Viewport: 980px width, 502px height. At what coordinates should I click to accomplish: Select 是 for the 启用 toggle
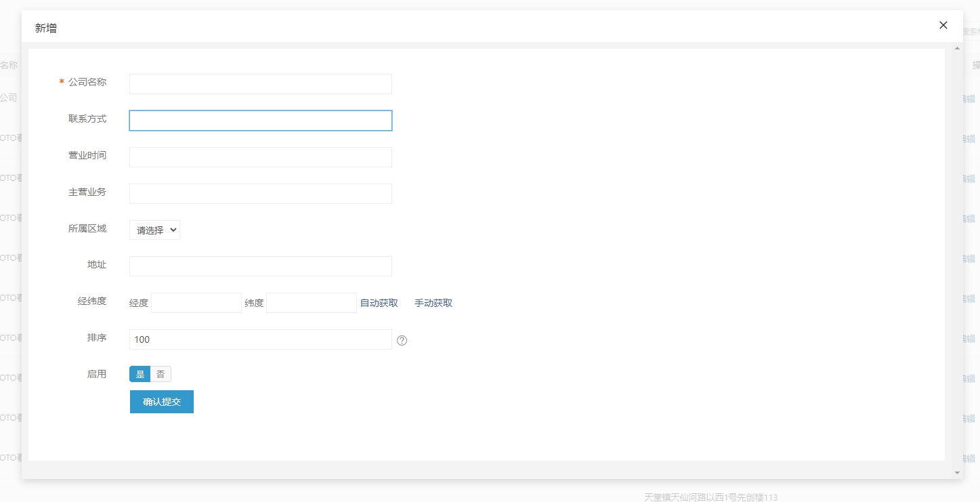point(140,374)
